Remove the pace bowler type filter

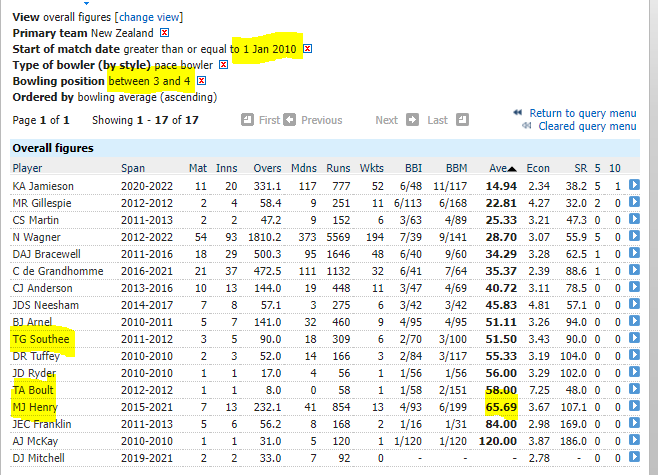coord(224,65)
